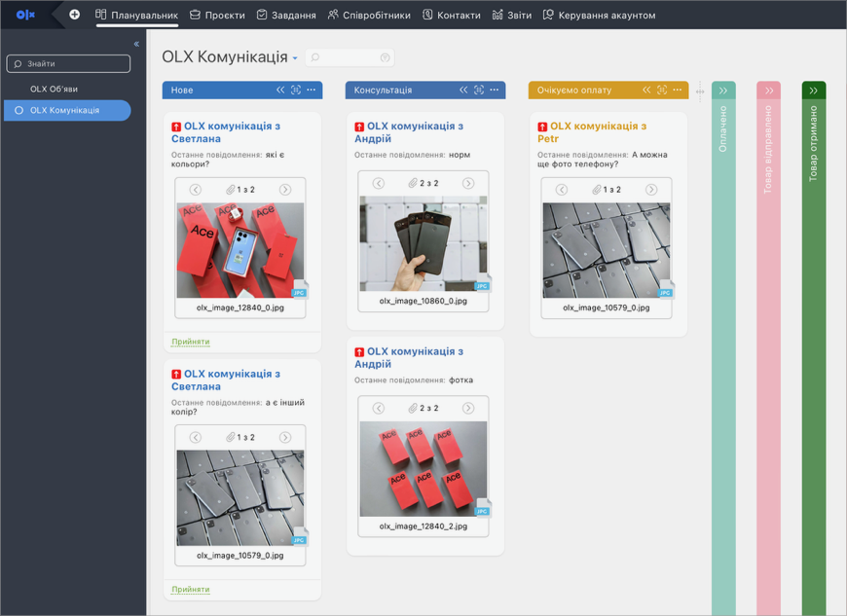Open the Проєкти menu
847x616 pixels.
tap(217, 16)
